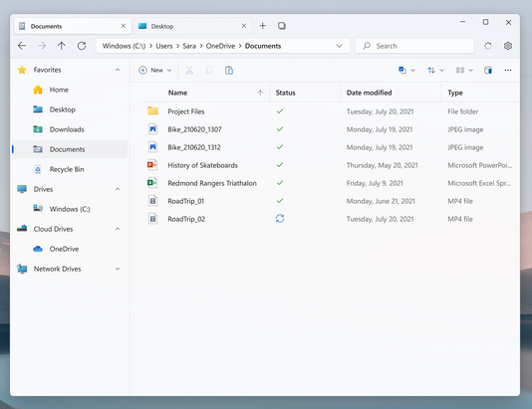The image size is (532, 409).
Task: Click the PowerPoint icon of History of Skateboards
Action: pyautogui.click(x=152, y=165)
